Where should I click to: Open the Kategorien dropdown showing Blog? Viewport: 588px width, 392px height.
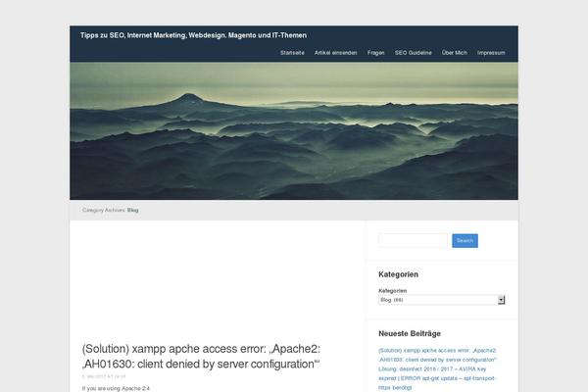pos(441,300)
